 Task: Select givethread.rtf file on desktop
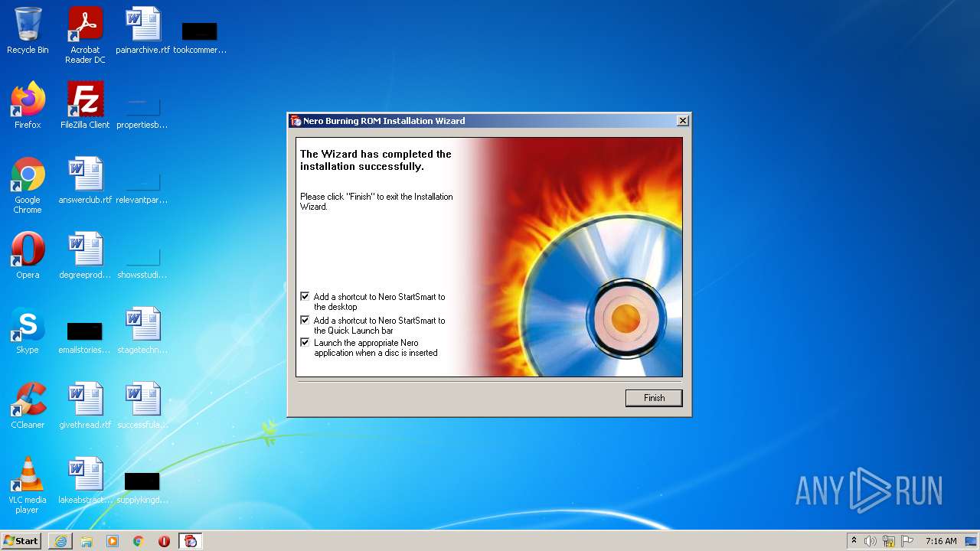pyautogui.click(x=85, y=406)
